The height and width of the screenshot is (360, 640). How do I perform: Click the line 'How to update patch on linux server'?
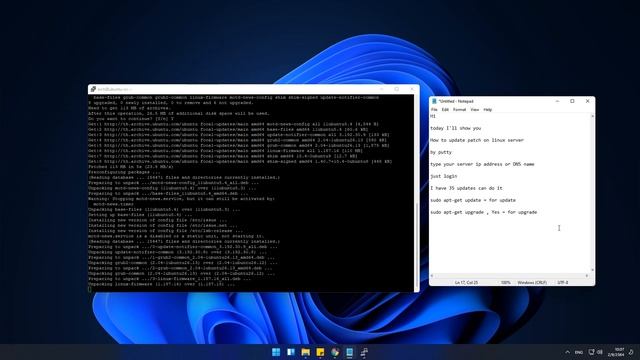(x=477, y=140)
